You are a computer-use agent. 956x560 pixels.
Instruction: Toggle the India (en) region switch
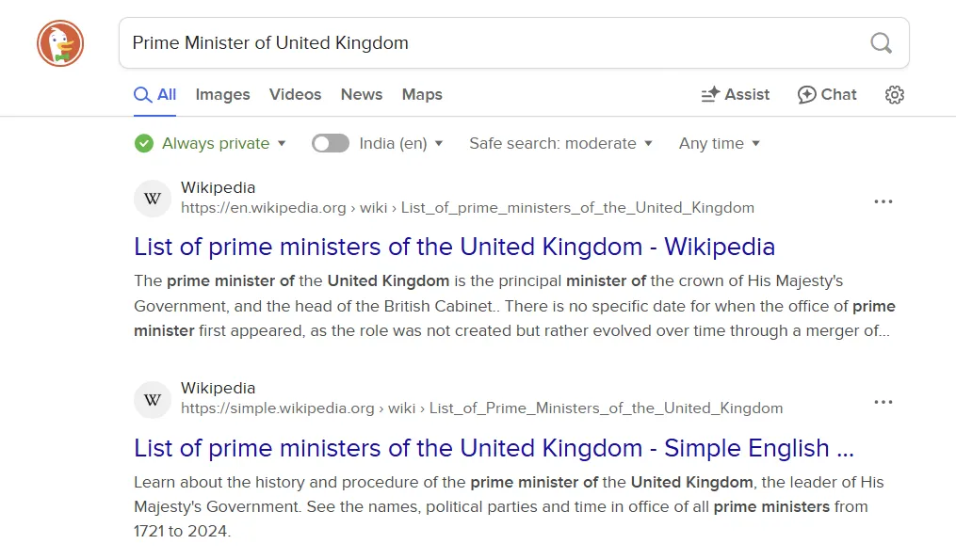[331, 143]
